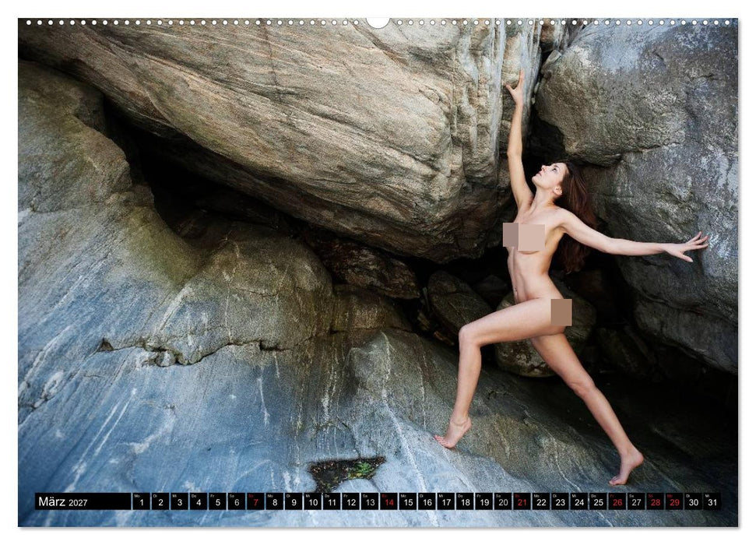Select day 23 in the calendar strip

[561, 501]
